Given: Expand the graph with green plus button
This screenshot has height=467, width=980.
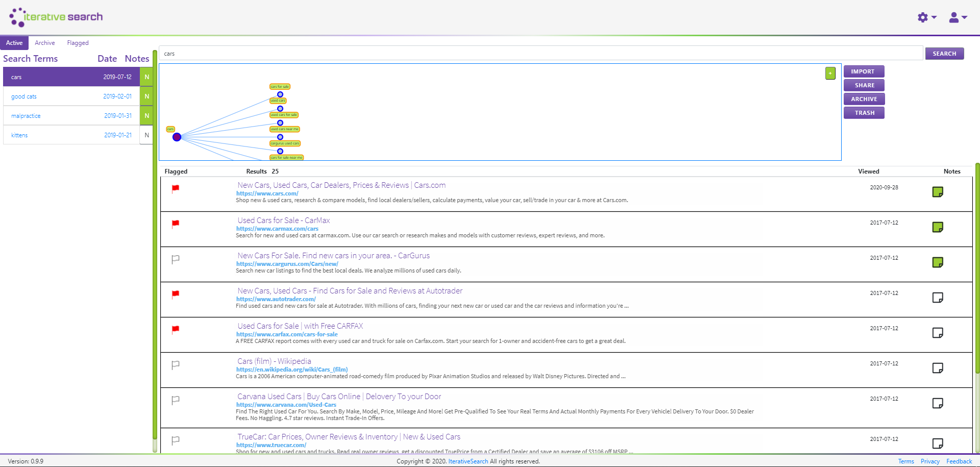Looking at the screenshot, I should point(830,73).
